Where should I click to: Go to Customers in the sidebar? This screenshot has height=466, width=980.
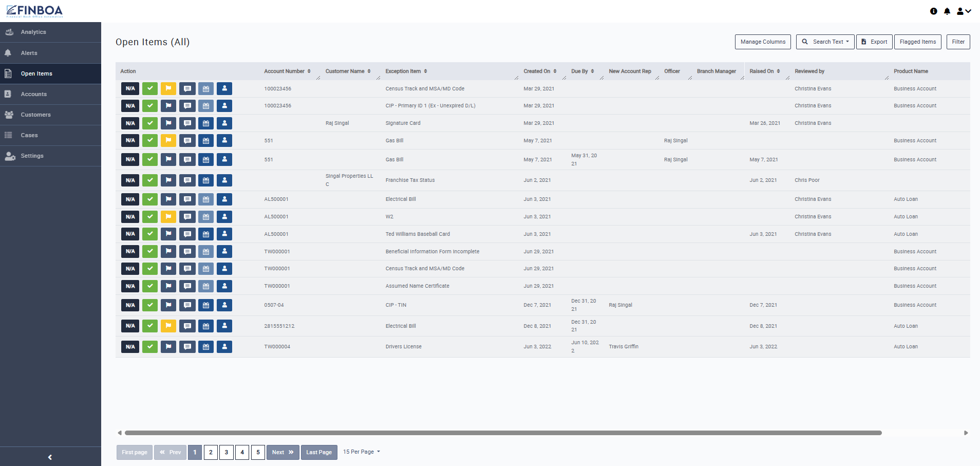tap(35, 115)
